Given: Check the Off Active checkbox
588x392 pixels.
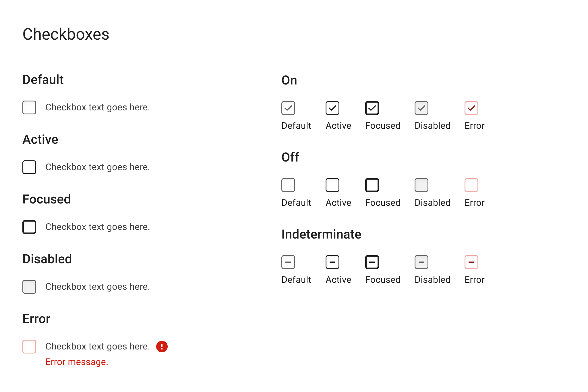Looking at the screenshot, I should point(332,185).
